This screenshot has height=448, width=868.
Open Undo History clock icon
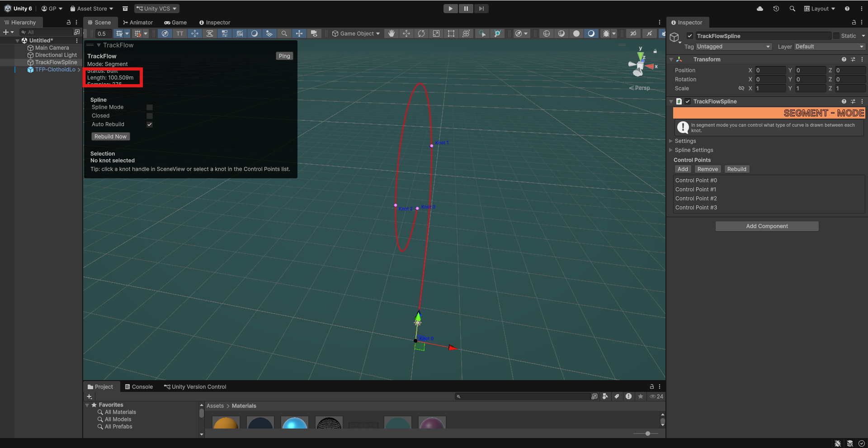point(776,9)
